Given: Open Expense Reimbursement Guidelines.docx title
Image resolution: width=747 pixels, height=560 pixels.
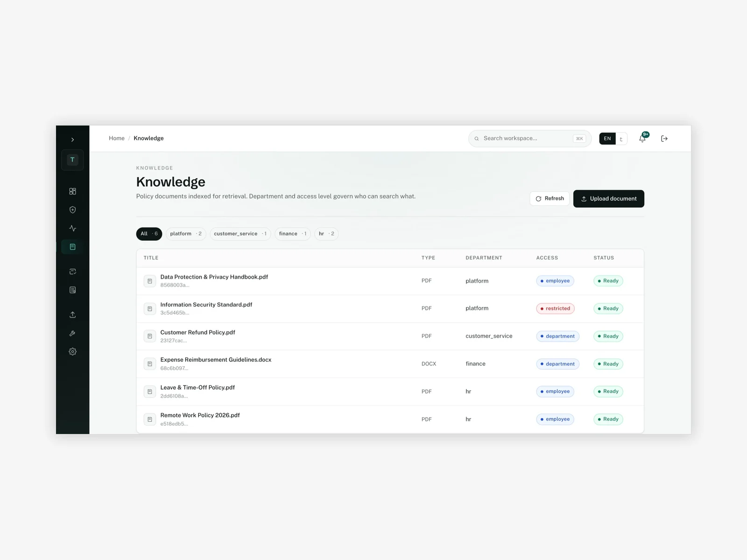Looking at the screenshot, I should (216, 360).
